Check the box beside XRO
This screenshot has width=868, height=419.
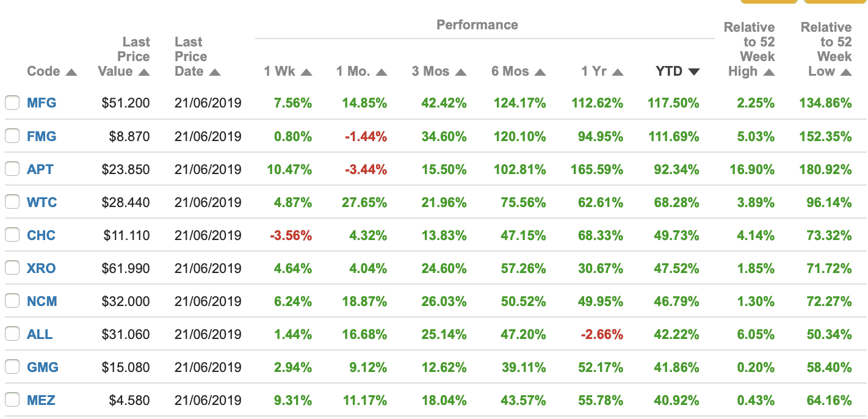12,268
